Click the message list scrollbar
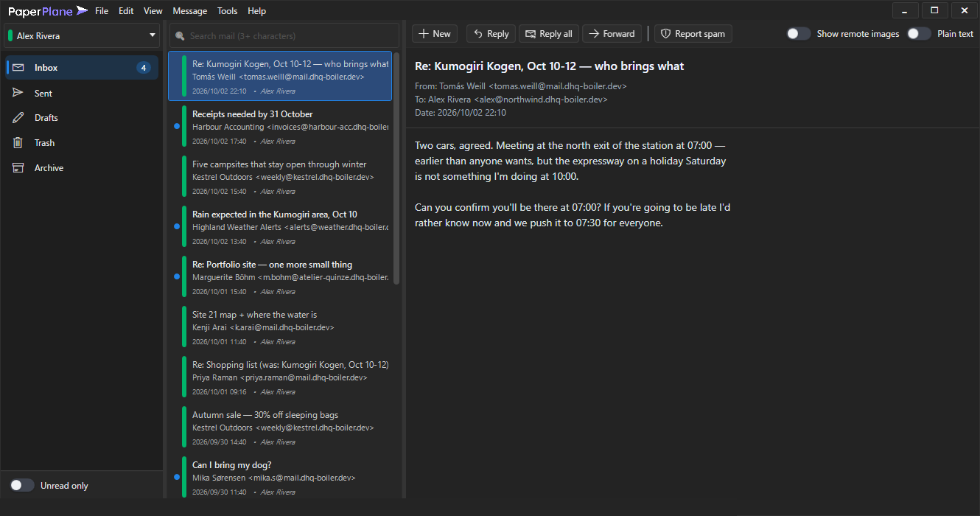 (396, 169)
